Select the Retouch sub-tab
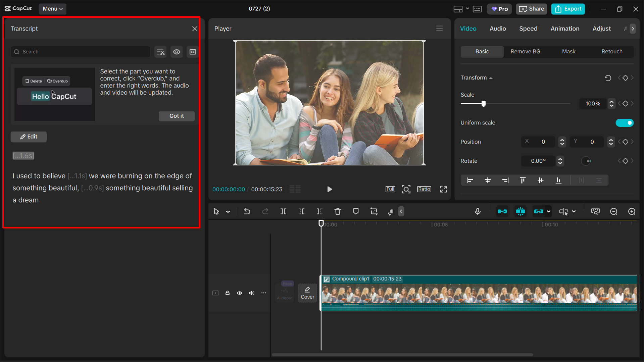This screenshot has width=644, height=362. (612, 52)
